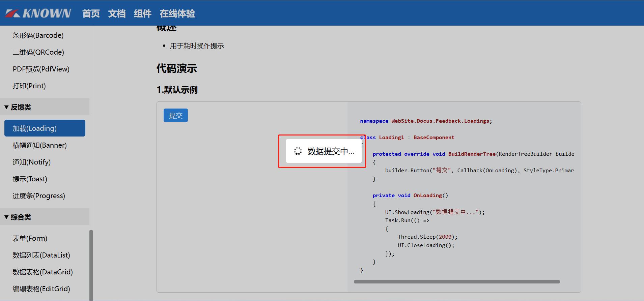Viewport: 644px width, 301px height.
Task: Click the 数据提交中... loading text
Action: coord(331,151)
